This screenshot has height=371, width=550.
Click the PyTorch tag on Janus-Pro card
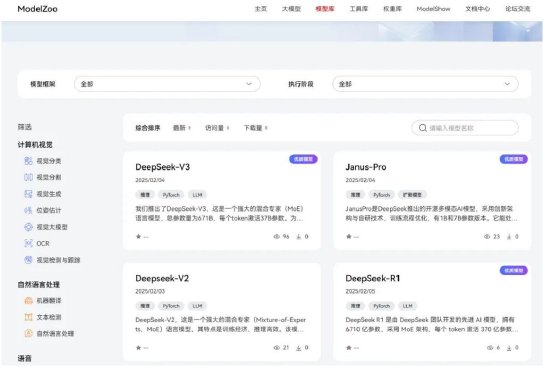tap(381, 195)
